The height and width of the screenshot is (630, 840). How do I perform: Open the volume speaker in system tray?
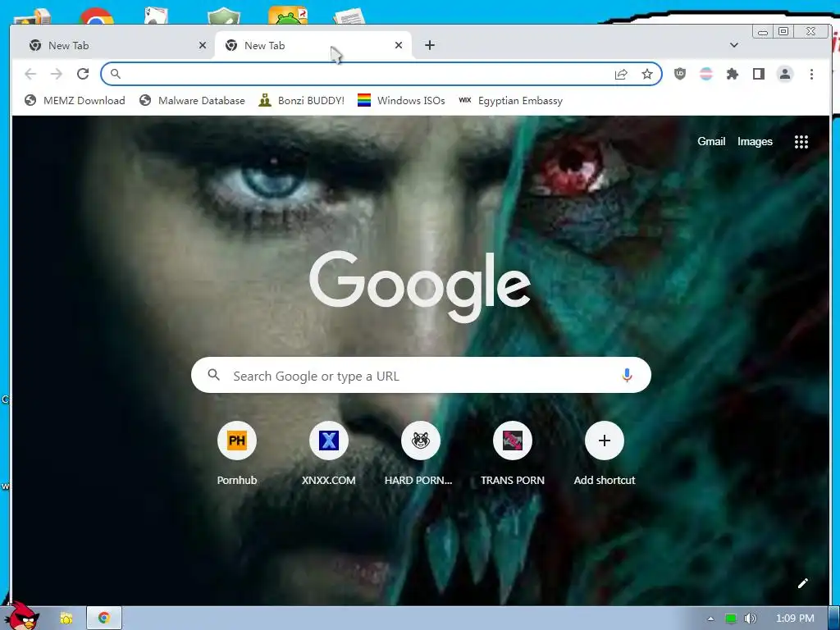750,619
